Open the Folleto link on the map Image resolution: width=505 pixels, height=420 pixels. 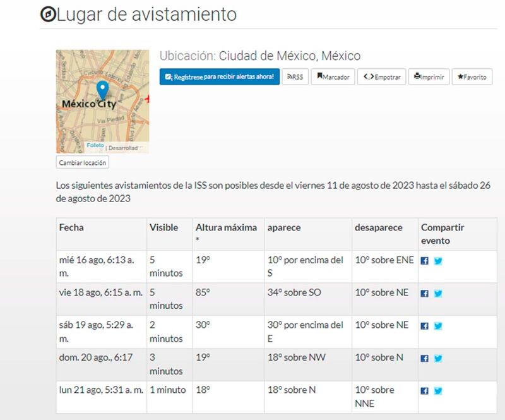coord(95,145)
